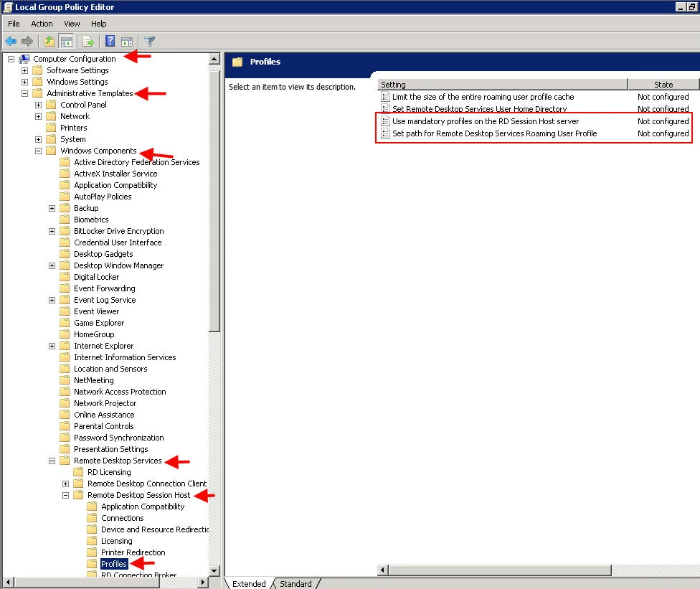Click the settings list scroll left arrow

point(382,570)
